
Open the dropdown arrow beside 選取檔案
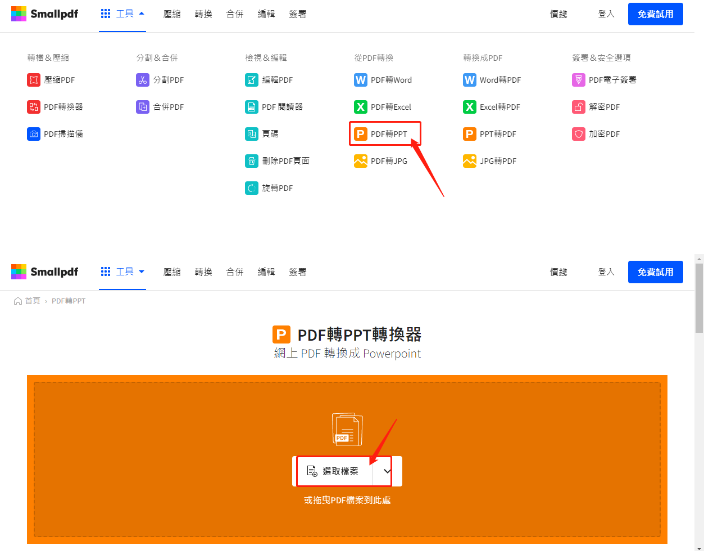click(x=387, y=471)
